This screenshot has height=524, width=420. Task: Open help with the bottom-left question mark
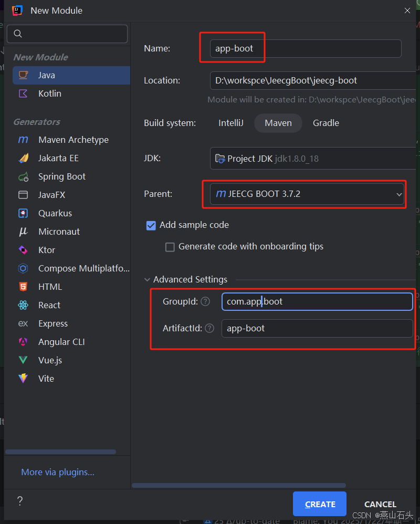20,500
